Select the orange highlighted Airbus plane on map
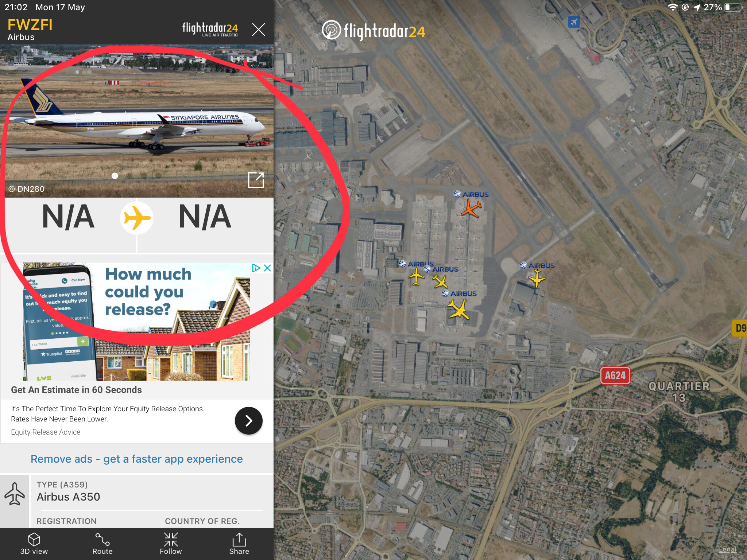747x560 pixels. (x=471, y=209)
